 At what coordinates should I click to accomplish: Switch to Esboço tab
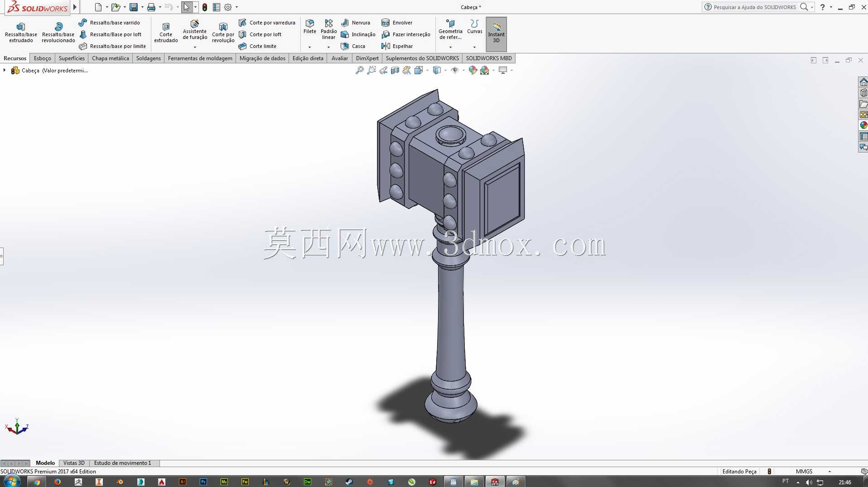(x=43, y=58)
